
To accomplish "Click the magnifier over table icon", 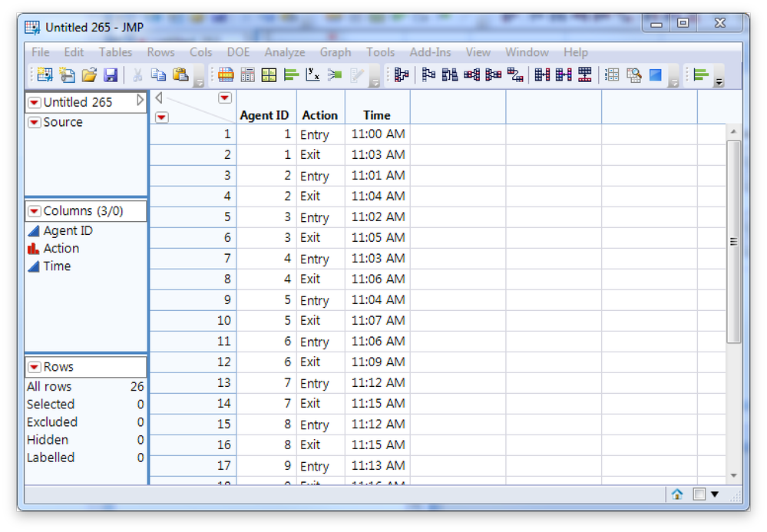I will tap(634, 74).
